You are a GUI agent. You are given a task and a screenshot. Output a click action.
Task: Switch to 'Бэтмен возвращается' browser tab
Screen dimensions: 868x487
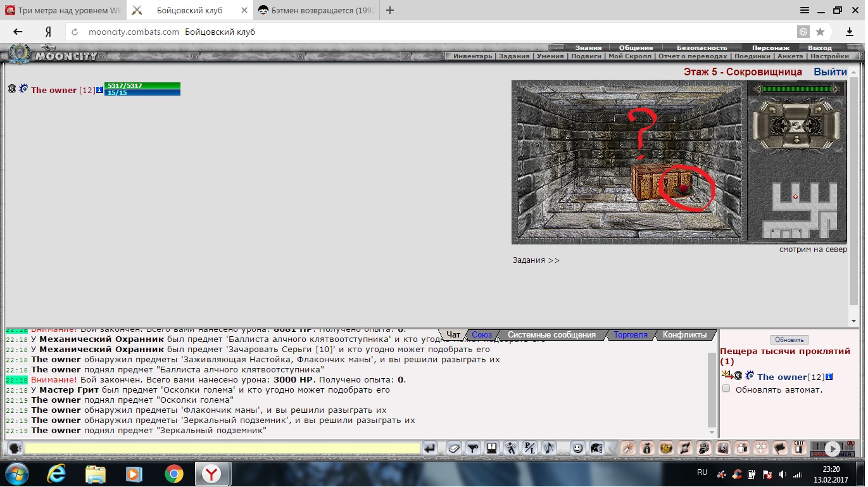pyautogui.click(x=316, y=10)
